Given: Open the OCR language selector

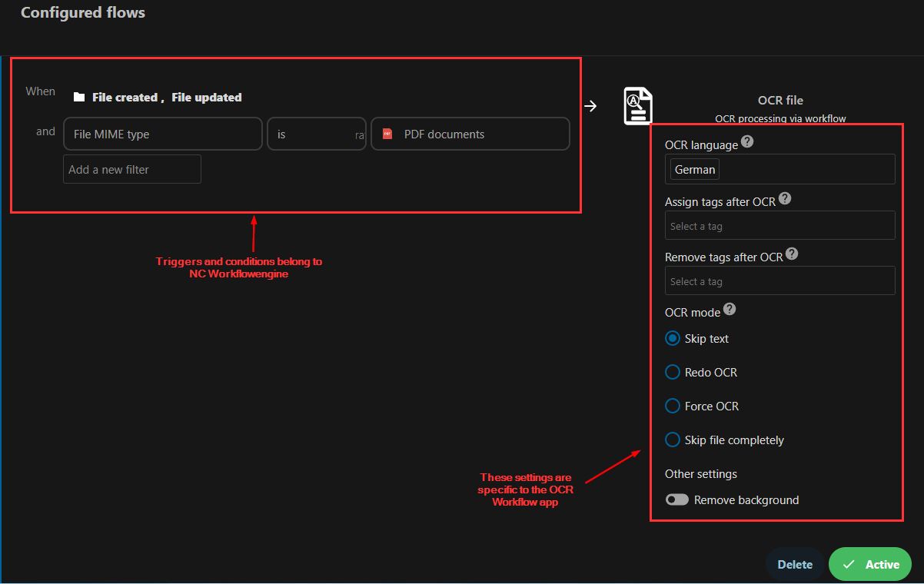Looking at the screenshot, I should coord(780,169).
